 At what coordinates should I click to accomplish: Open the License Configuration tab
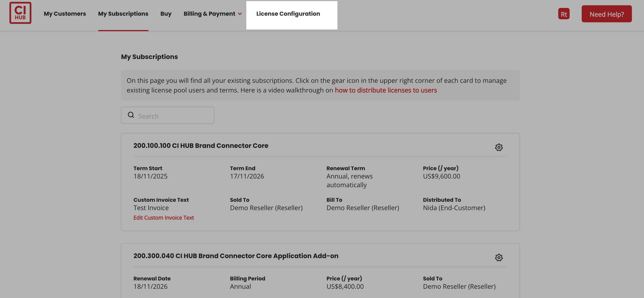tap(288, 14)
